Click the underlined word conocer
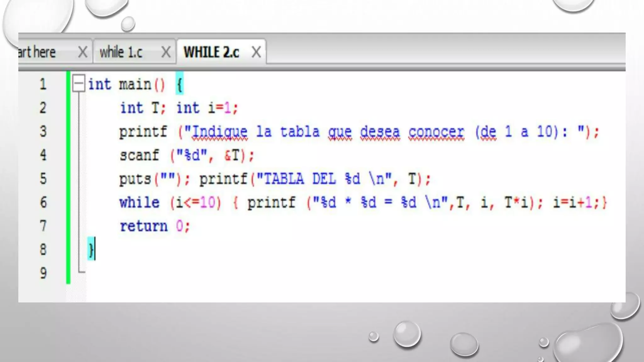 click(436, 132)
